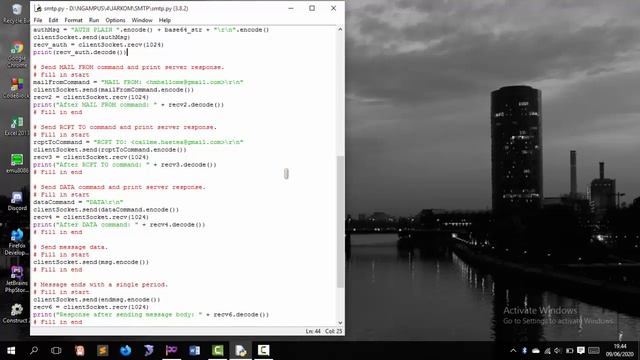640x360 pixels.
Task: Open the Windows Start menu
Action: pos(11,350)
